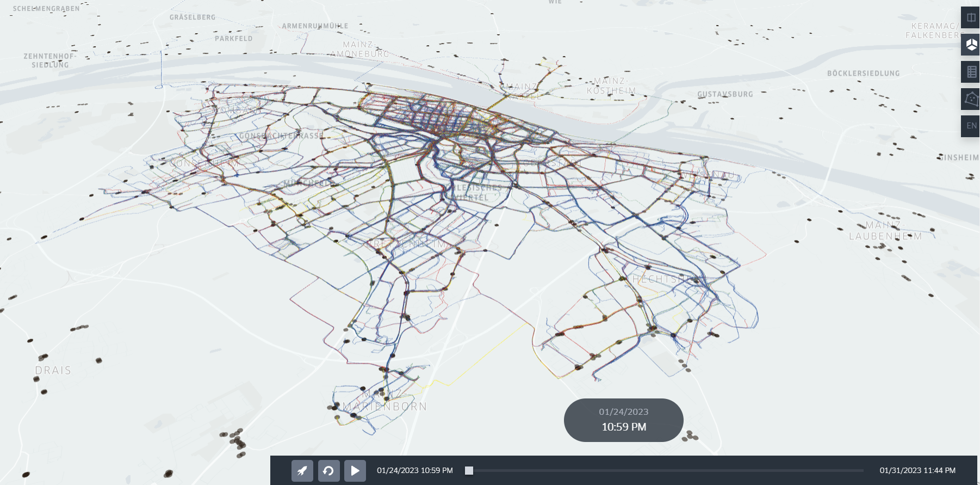Click the GRÄSELBERG map label
980x485 pixels.
tap(193, 17)
